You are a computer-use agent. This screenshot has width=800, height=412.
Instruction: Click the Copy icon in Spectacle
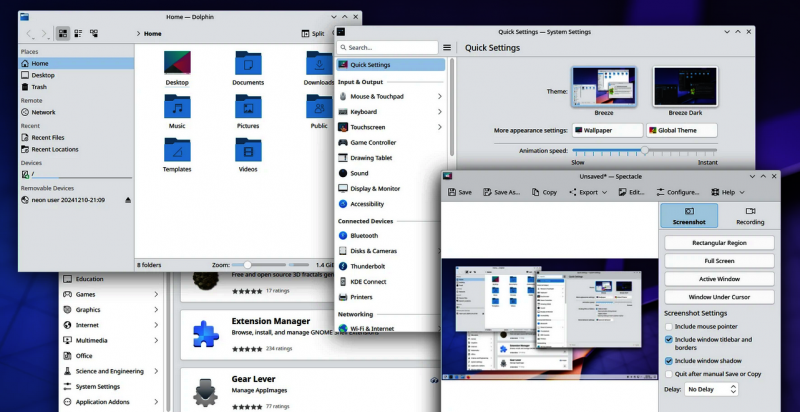tap(535, 192)
